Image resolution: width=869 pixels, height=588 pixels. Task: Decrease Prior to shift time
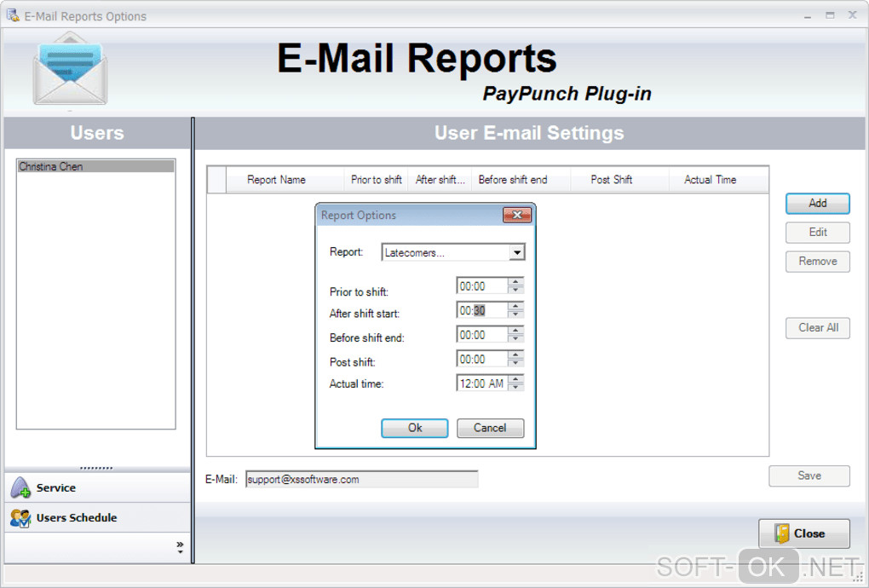pyautogui.click(x=515, y=289)
